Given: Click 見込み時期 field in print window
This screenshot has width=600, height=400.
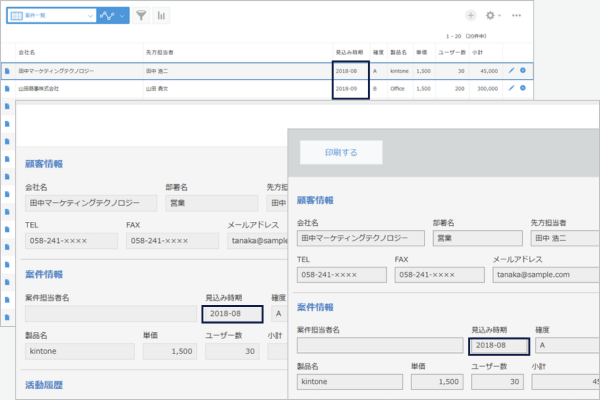Looking at the screenshot, I should click(x=499, y=346).
